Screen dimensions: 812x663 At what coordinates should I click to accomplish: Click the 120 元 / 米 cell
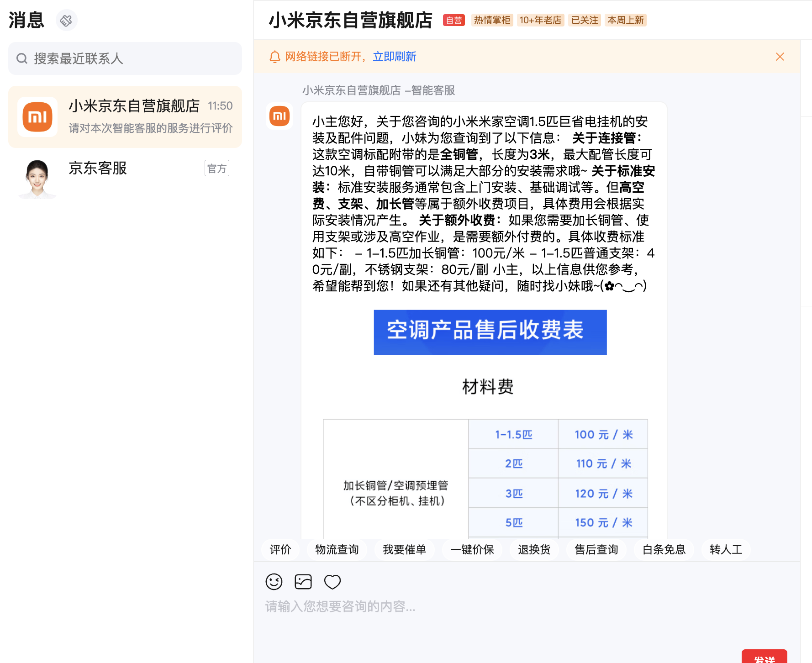coord(603,493)
